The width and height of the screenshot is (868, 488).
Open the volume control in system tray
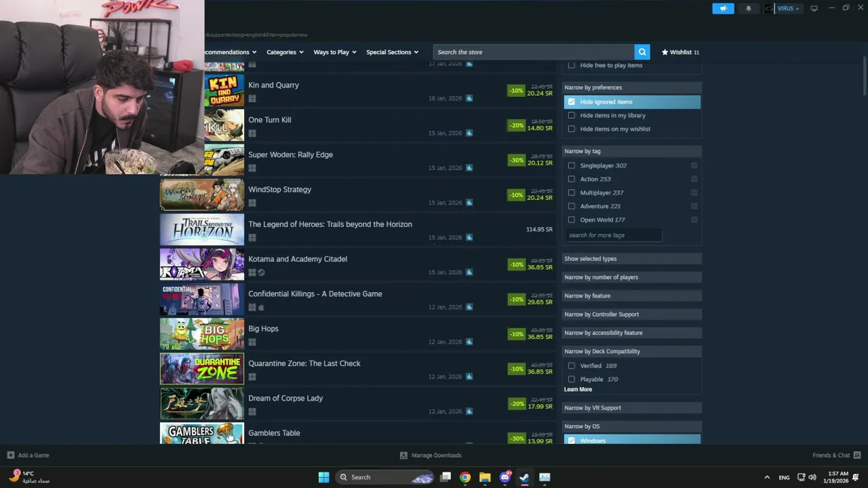tap(812, 477)
